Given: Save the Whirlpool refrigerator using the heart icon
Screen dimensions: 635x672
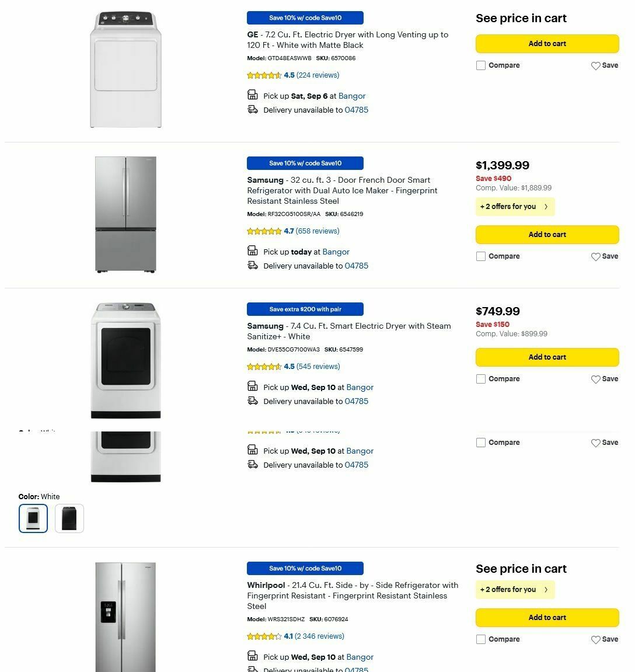Looking at the screenshot, I should [x=596, y=639].
